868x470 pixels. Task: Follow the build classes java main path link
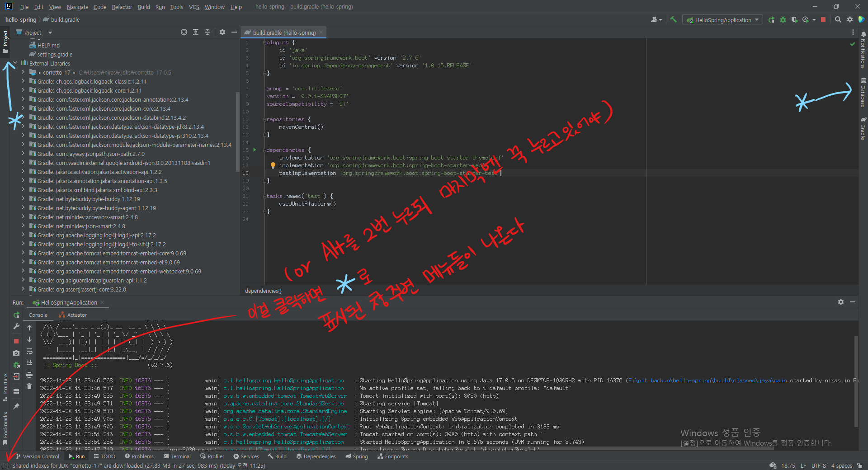(x=708, y=381)
